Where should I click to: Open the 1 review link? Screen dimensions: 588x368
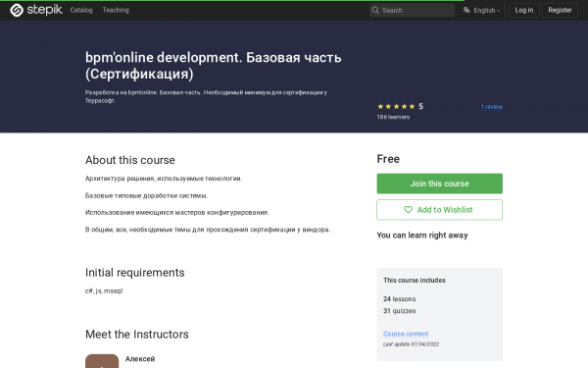pos(492,107)
